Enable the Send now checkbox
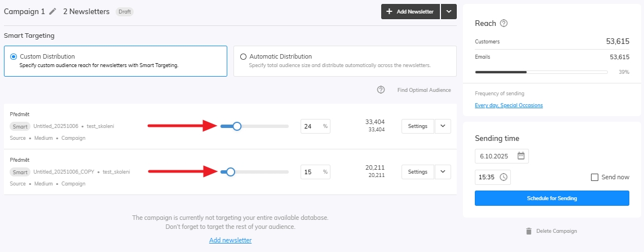This screenshot has height=252, width=644. (x=594, y=177)
